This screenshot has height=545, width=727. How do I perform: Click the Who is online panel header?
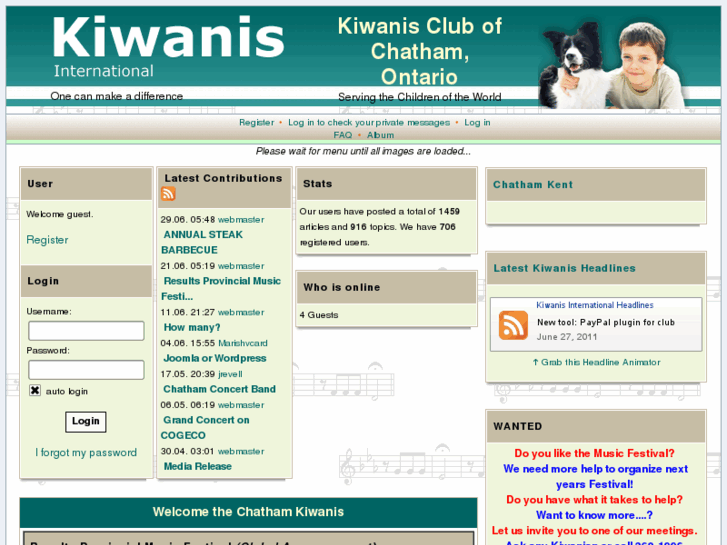pyautogui.click(x=387, y=288)
